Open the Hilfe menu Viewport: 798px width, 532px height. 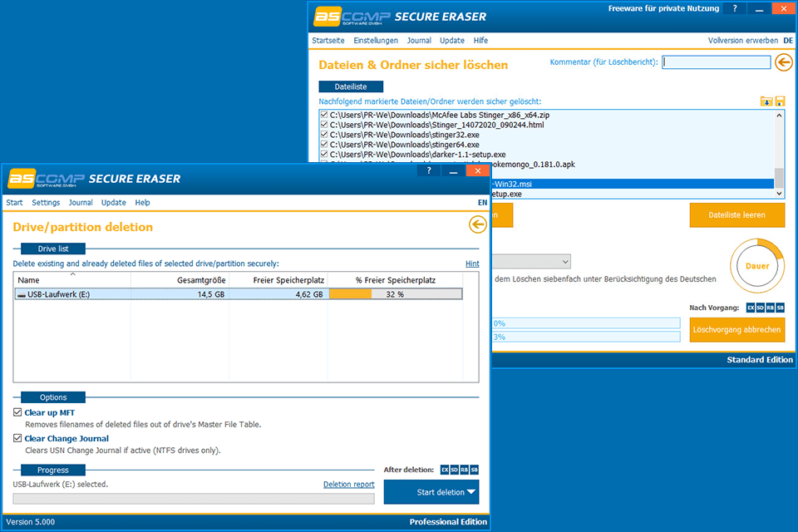[480, 40]
